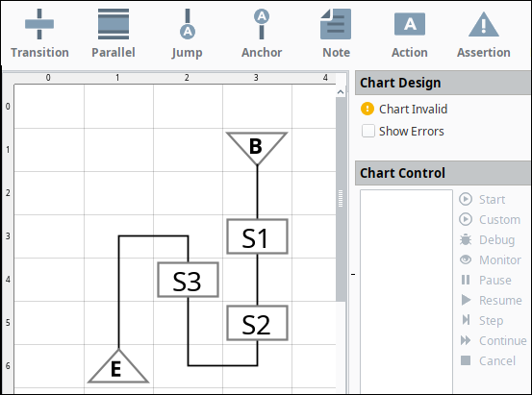Pause the running chart
This screenshot has width=532, height=395.
pyautogui.click(x=486, y=280)
